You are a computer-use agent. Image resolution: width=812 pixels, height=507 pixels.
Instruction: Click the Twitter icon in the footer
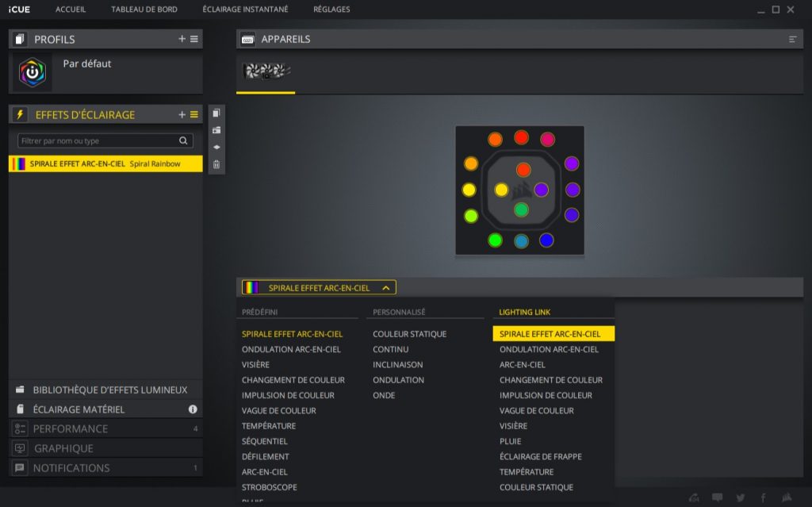coord(740,497)
